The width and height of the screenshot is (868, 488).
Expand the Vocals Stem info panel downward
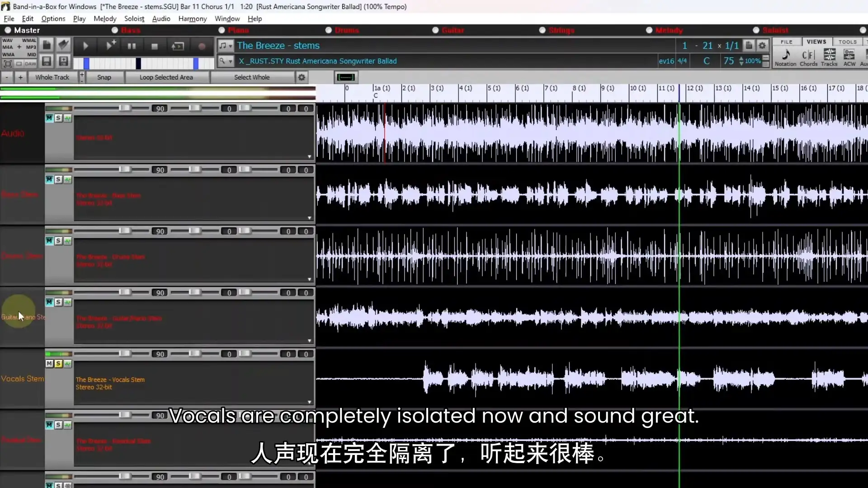(310, 401)
